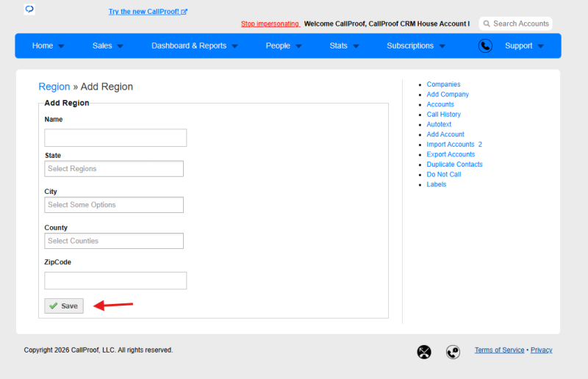The image size is (588, 379).
Task: Click the green checkmark on Save
Action: 54,306
